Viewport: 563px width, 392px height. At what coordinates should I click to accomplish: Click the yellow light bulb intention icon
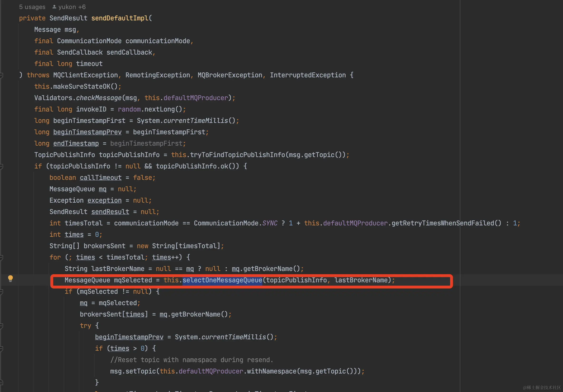(x=10, y=278)
